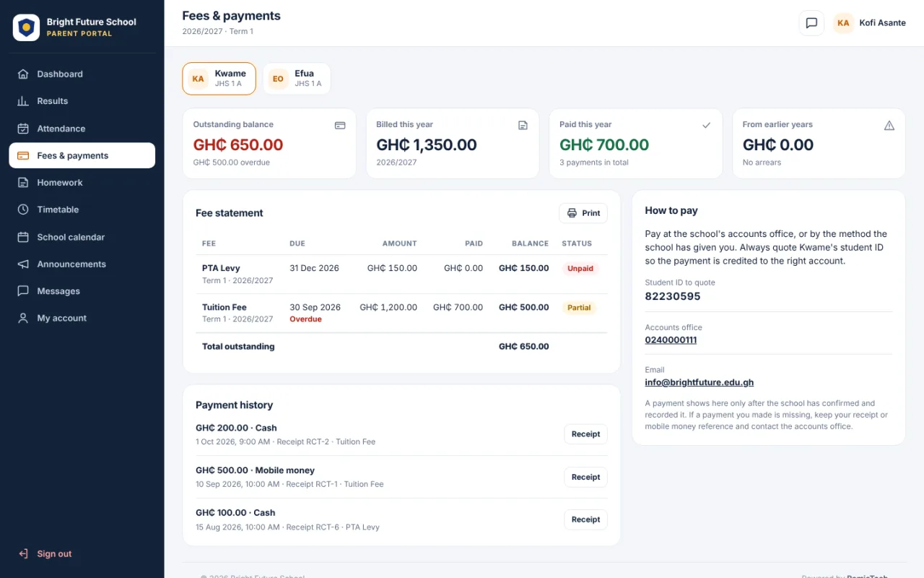Click the Dashboard home icon
Image resolution: width=924 pixels, height=578 pixels.
click(x=23, y=74)
